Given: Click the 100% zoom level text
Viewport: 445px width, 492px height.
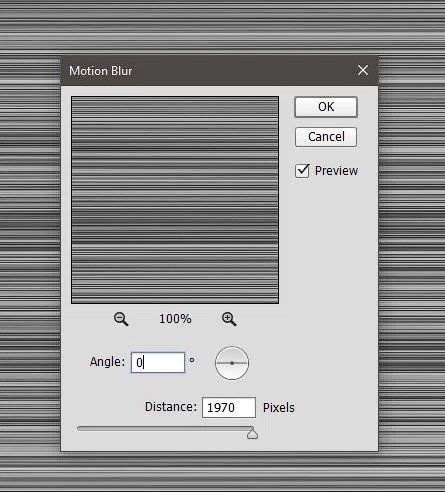Looking at the screenshot, I should pos(175,319).
